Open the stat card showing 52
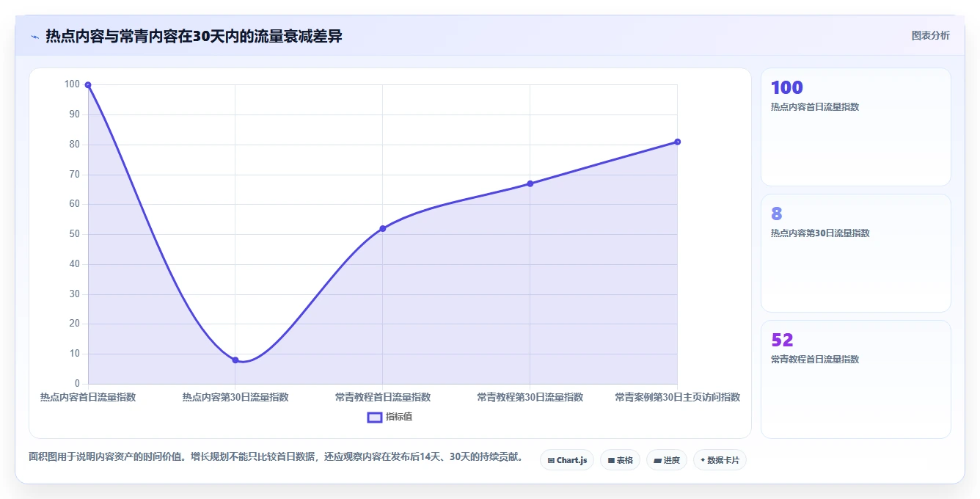This screenshot has width=980, height=499. (x=856, y=379)
